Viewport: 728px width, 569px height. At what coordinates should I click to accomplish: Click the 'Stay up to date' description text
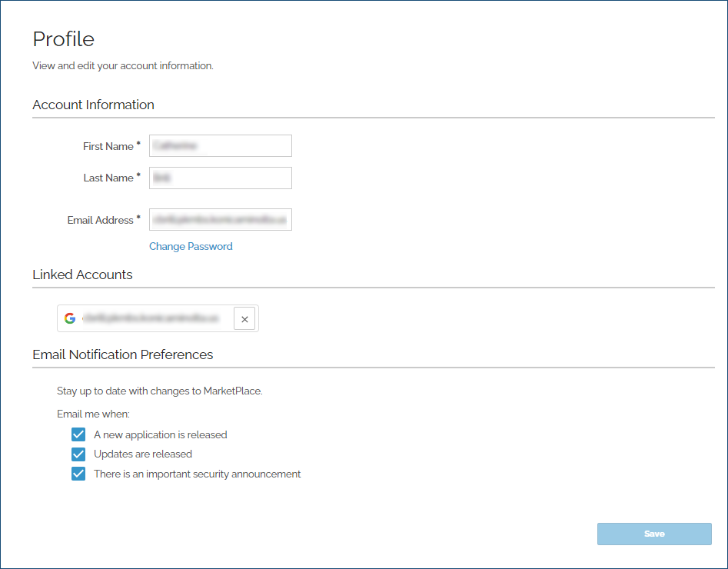(161, 391)
